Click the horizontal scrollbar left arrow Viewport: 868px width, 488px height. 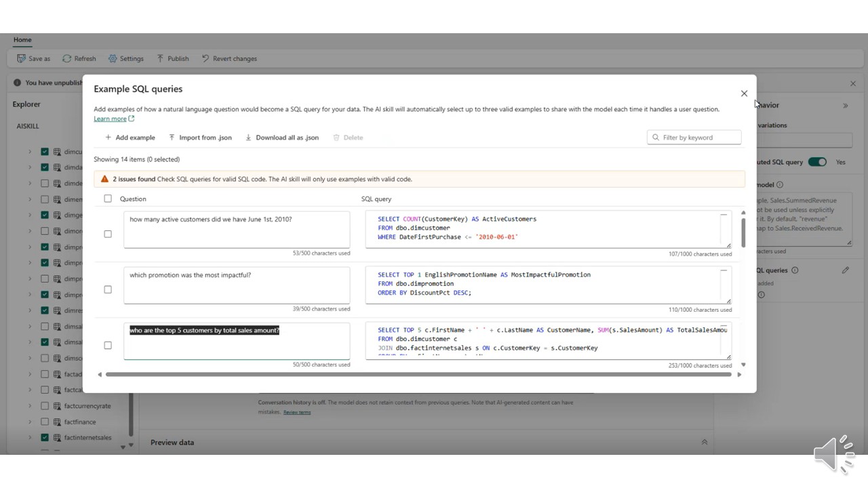point(100,374)
